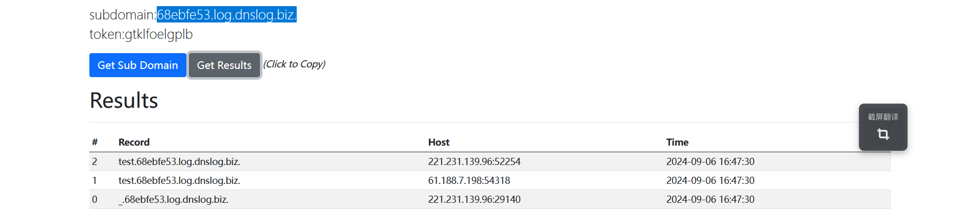Click host 221.231.139.96:52254
The height and width of the screenshot is (213, 980).
click(474, 162)
